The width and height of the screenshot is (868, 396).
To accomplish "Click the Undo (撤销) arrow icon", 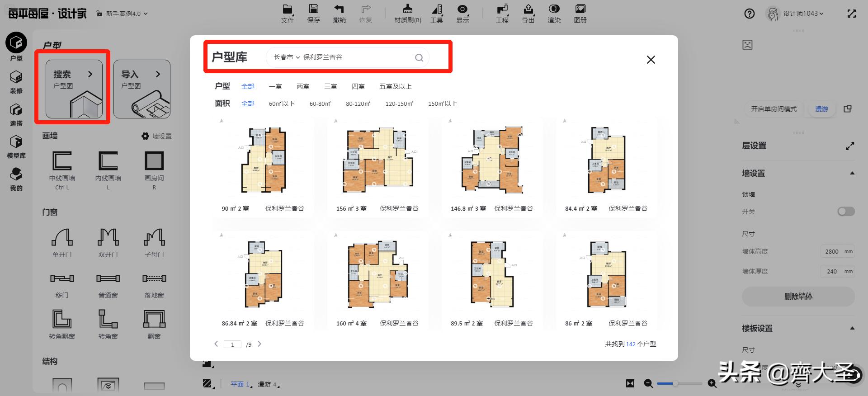I will (x=339, y=9).
